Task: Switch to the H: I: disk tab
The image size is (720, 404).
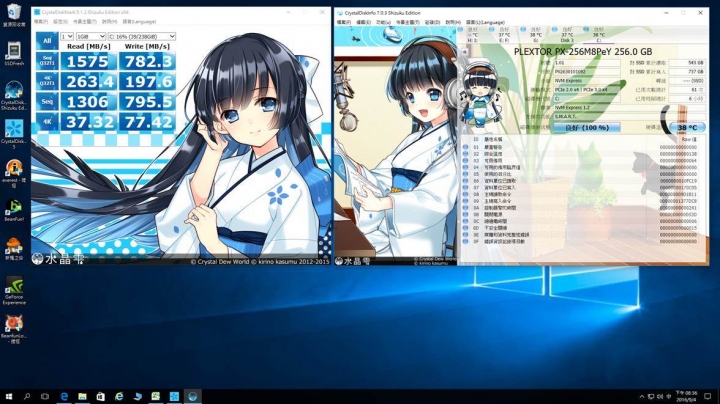Action: point(470,34)
